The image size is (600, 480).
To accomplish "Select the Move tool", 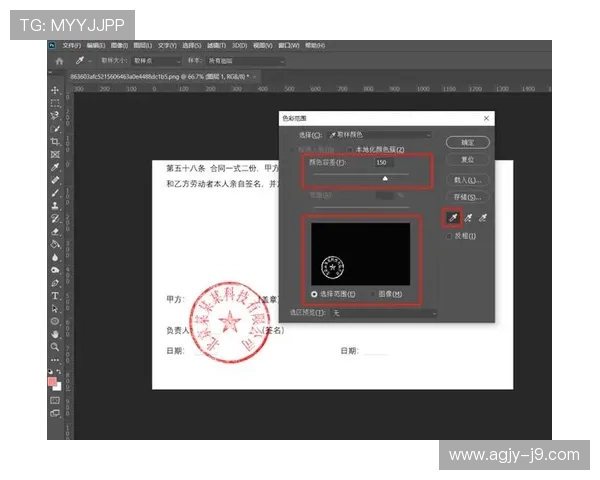I will (x=55, y=90).
